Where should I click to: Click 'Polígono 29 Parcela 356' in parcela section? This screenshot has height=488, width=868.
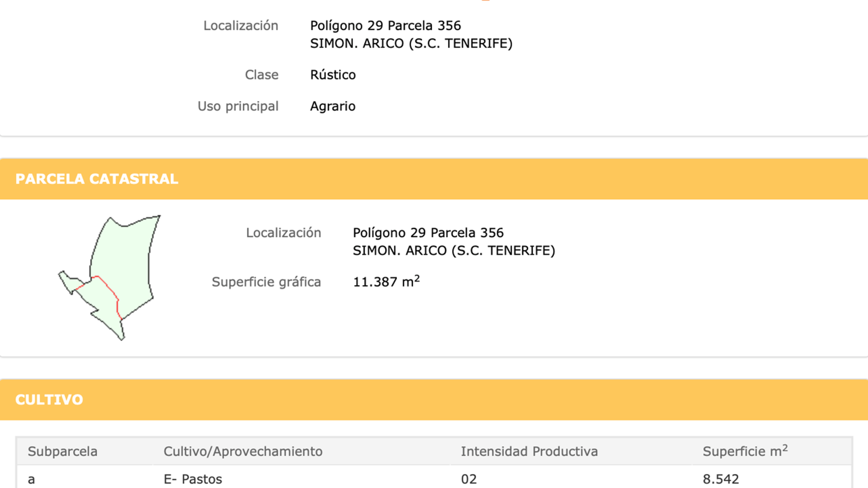point(428,233)
